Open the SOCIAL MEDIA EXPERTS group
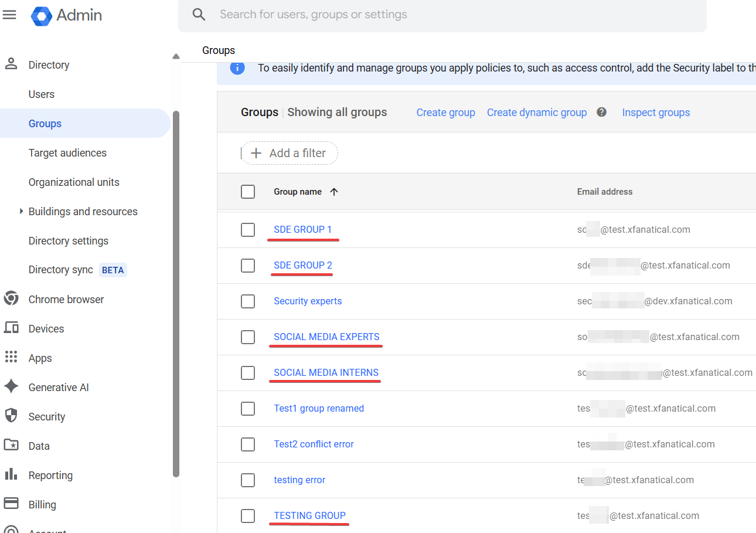The image size is (756, 533). (x=326, y=337)
